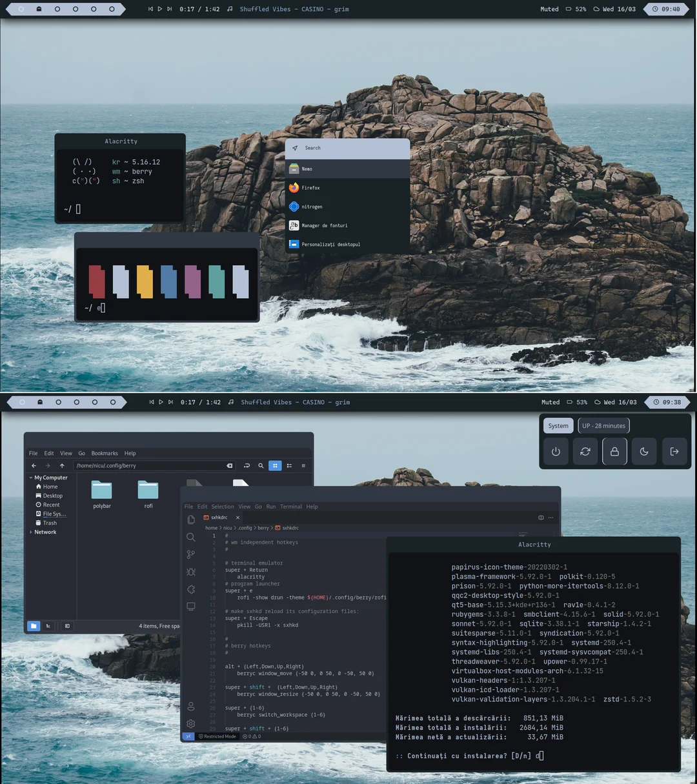Open the Terminal menu in VS Code
The height and width of the screenshot is (784, 697).
click(291, 507)
